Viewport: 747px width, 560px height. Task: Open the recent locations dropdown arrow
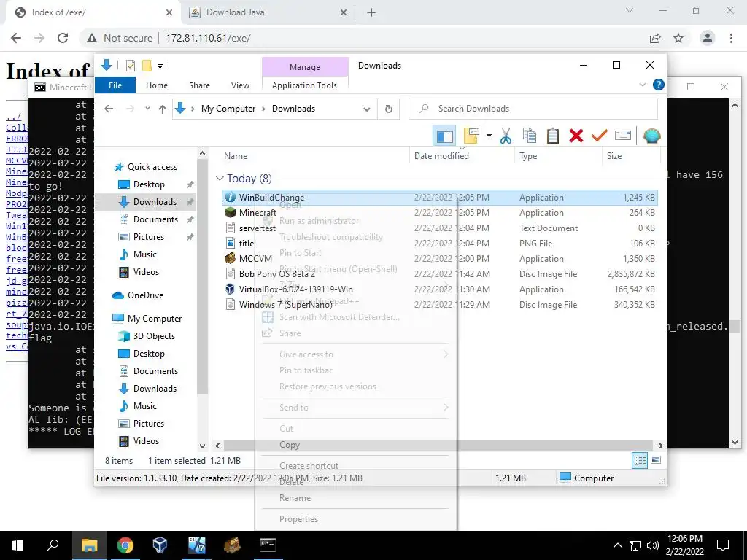(147, 109)
